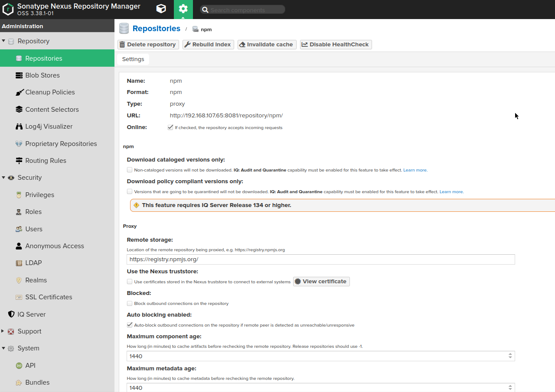The height and width of the screenshot is (392, 555).
Task: Enable Download policy compliant versions only checkbox
Action: [x=130, y=191]
